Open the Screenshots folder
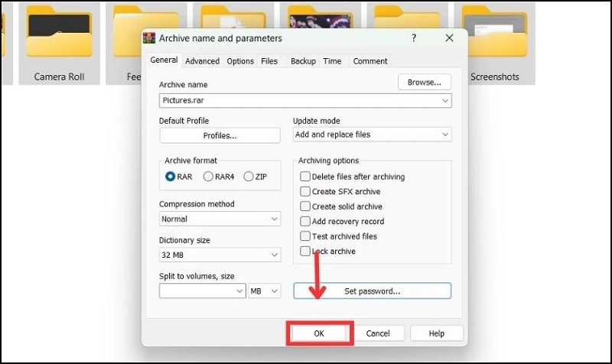 pyautogui.click(x=494, y=44)
